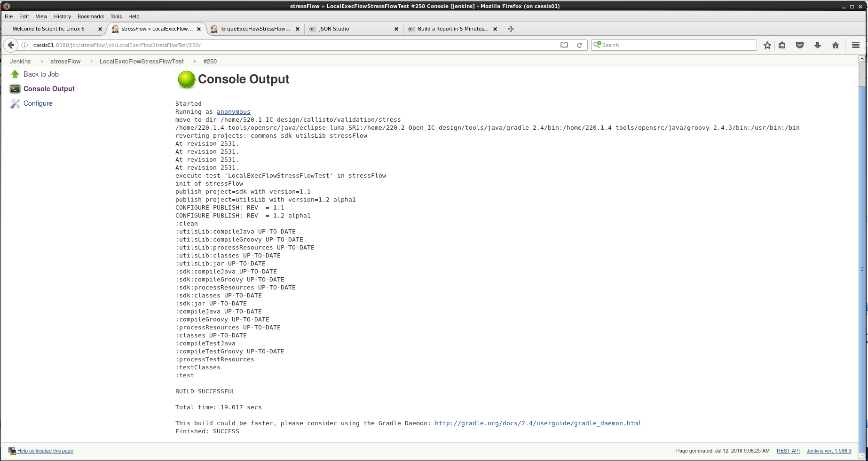
Task: Click the scrollbar up arrow
Action: 862,58
